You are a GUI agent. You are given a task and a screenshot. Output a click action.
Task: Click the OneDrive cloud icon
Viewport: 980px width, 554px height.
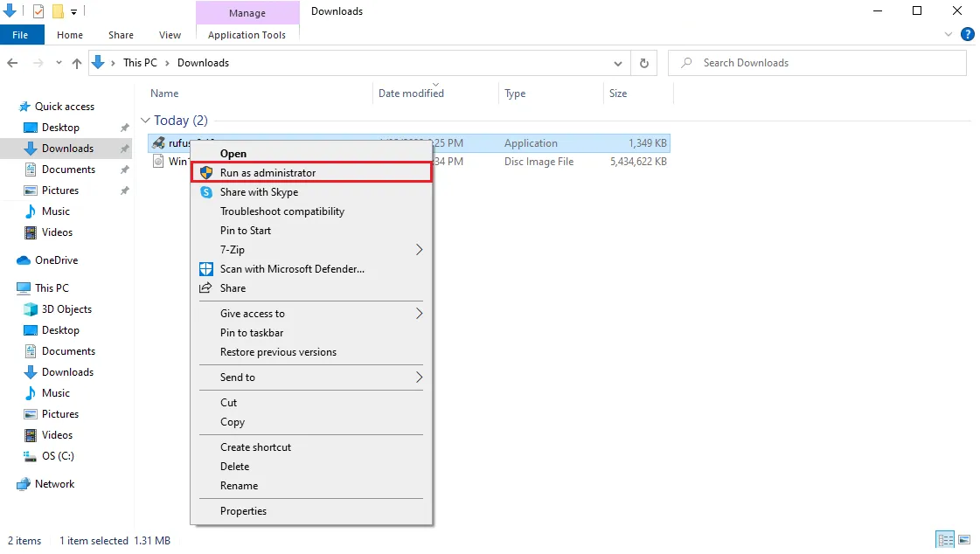coord(24,260)
